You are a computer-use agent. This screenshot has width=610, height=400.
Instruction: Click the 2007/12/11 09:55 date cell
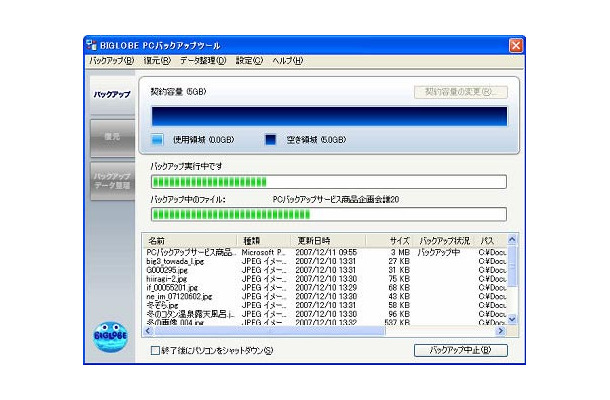pyautogui.click(x=326, y=253)
